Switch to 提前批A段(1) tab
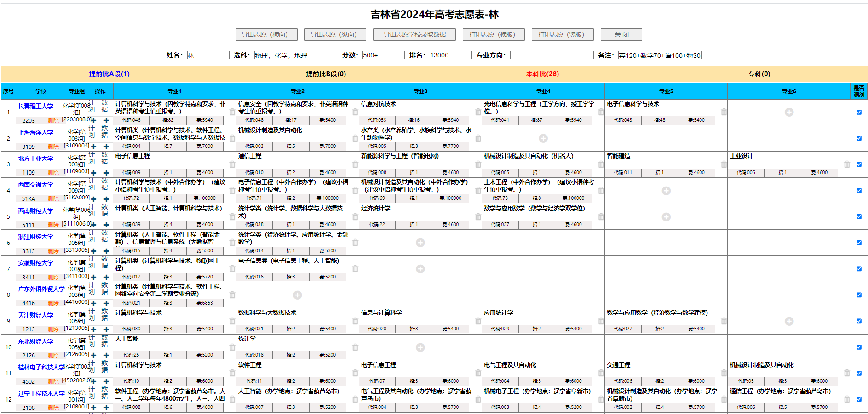The height and width of the screenshot is (414, 868). click(x=109, y=74)
